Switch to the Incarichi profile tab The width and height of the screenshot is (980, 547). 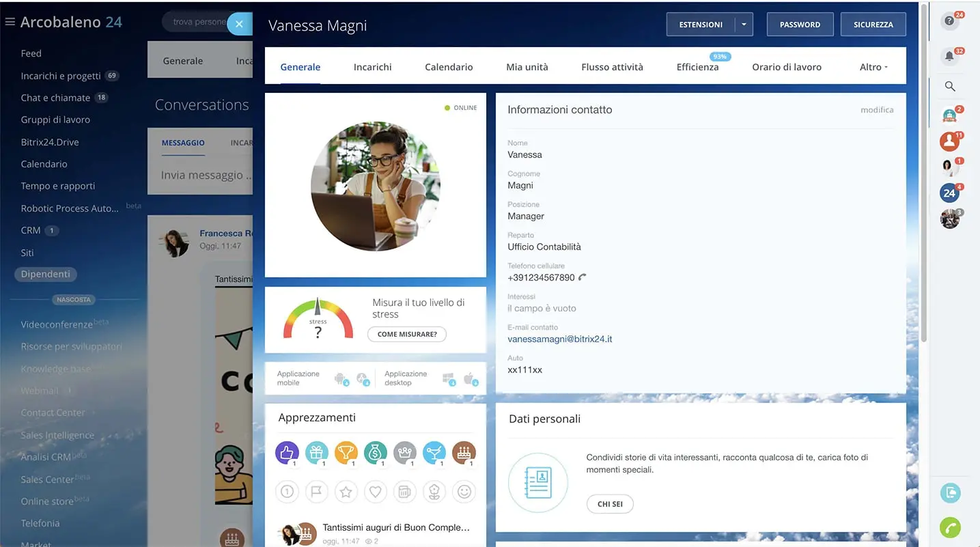point(373,67)
